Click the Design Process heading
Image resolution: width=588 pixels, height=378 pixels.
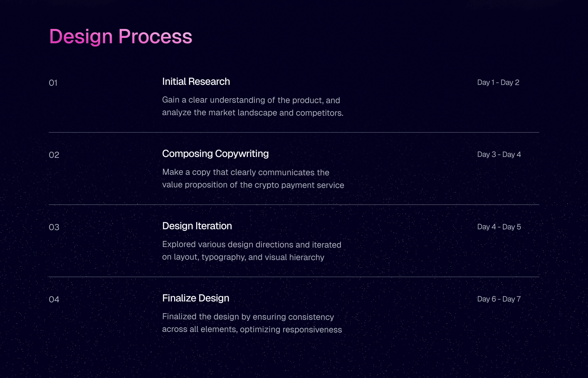121,37
